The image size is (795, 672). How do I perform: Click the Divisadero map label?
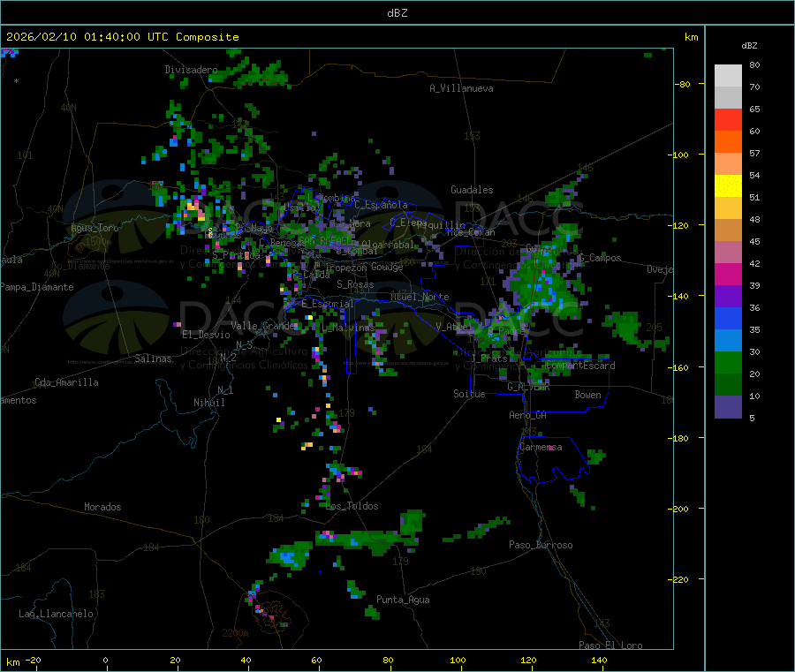(x=191, y=70)
